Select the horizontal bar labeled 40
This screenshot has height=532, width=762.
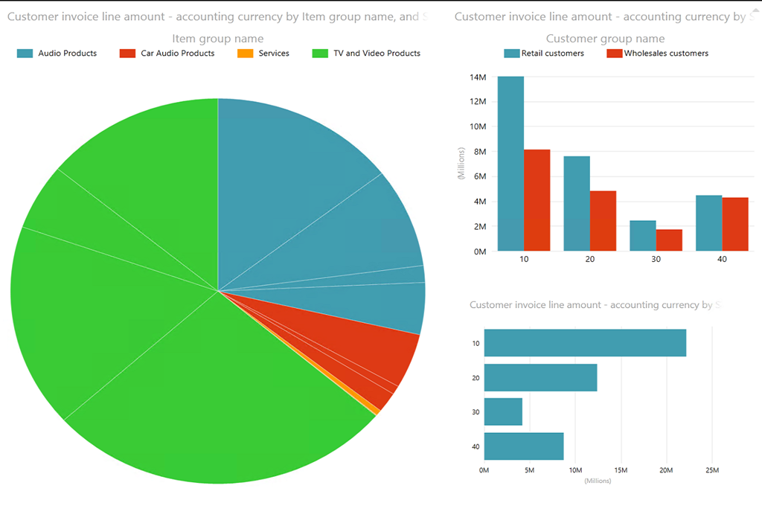tap(523, 446)
